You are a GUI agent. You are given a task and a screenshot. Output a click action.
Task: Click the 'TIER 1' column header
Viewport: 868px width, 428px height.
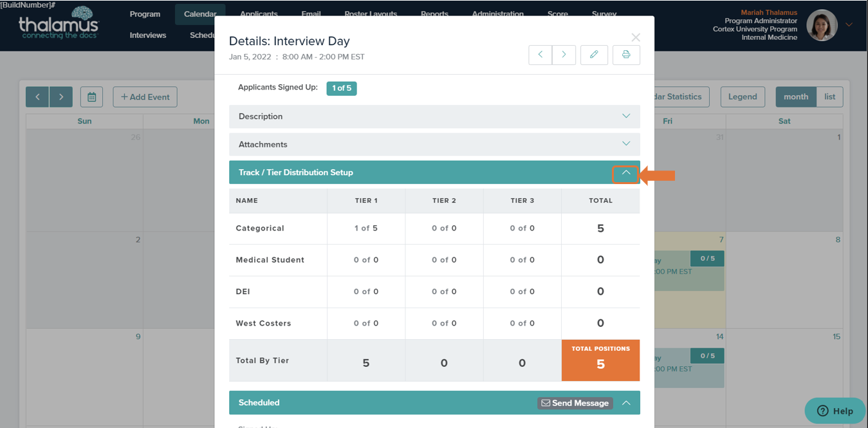pos(366,201)
